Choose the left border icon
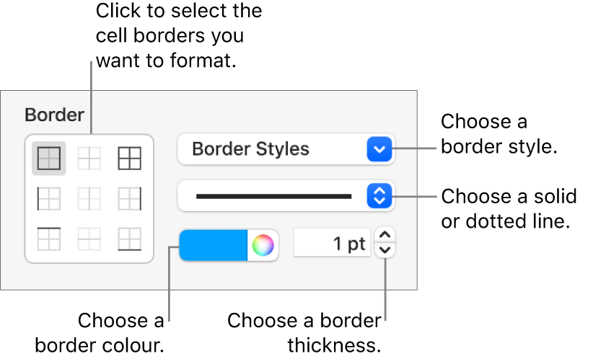 click(x=49, y=198)
